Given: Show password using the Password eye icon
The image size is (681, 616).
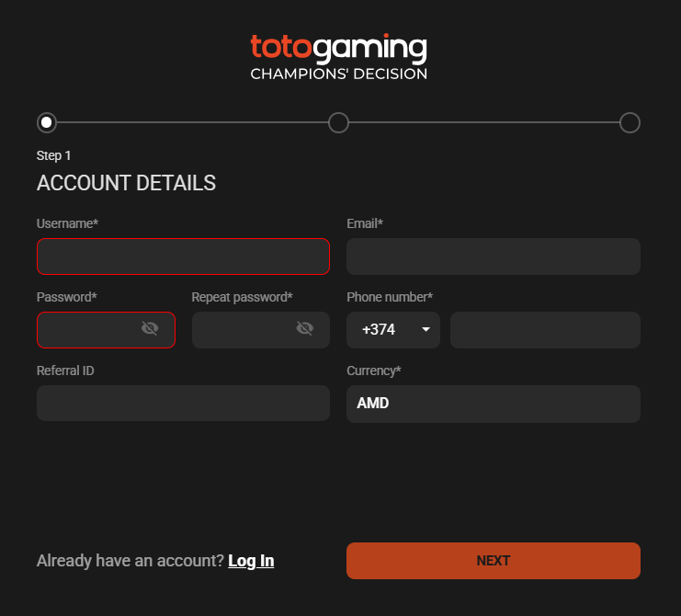Looking at the screenshot, I should (150, 329).
